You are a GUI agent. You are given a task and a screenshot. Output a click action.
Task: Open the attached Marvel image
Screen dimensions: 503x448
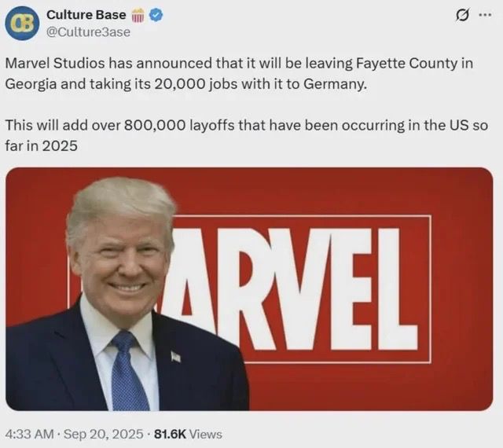249,289
